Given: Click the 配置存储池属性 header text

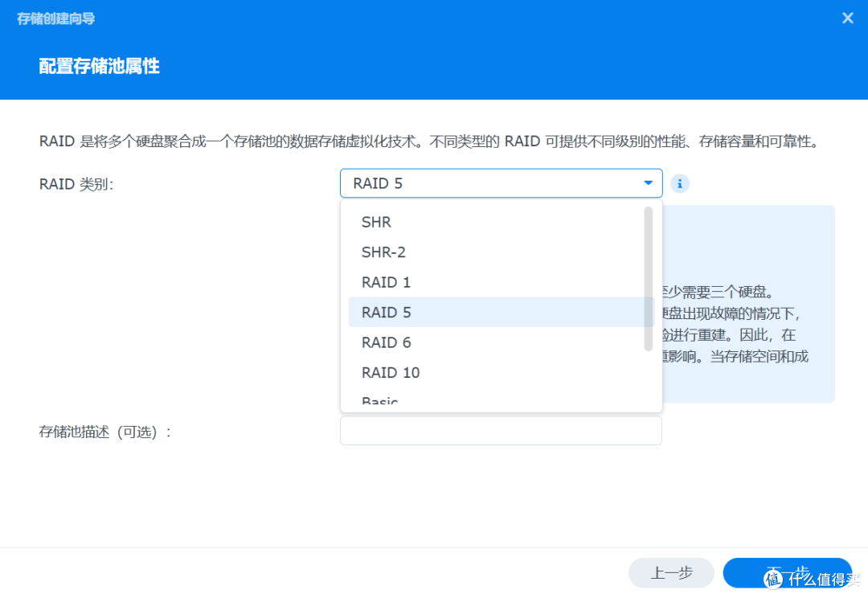Looking at the screenshot, I should click(x=100, y=67).
